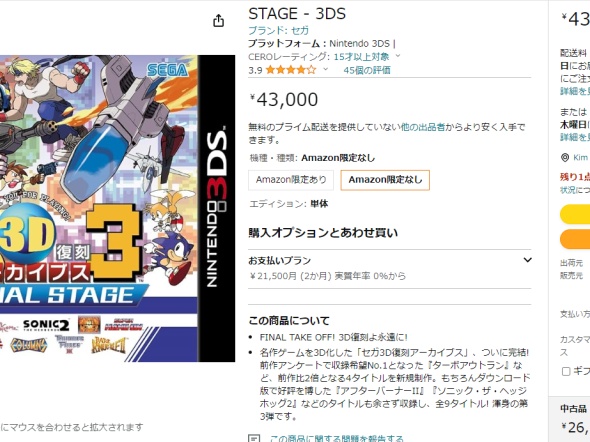This screenshot has height=442, width=590.
Task: Open the 45個の評価 reviews link
Action: click(x=367, y=70)
